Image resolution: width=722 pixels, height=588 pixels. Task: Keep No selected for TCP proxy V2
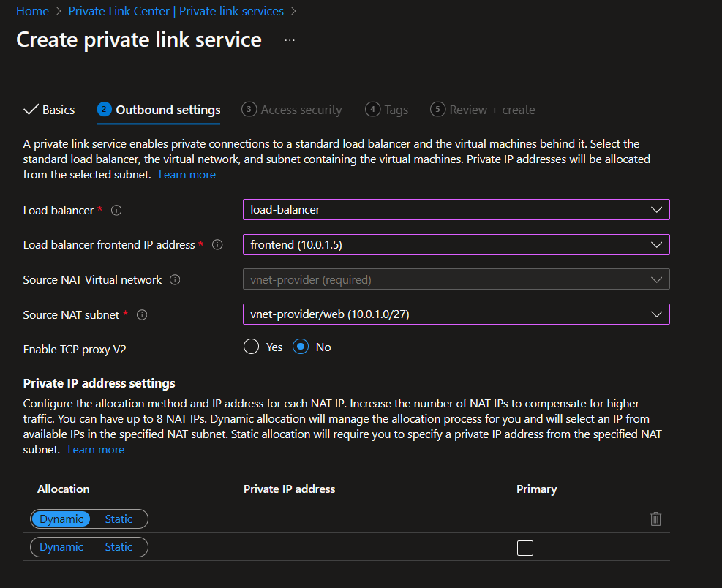pos(301,347)
